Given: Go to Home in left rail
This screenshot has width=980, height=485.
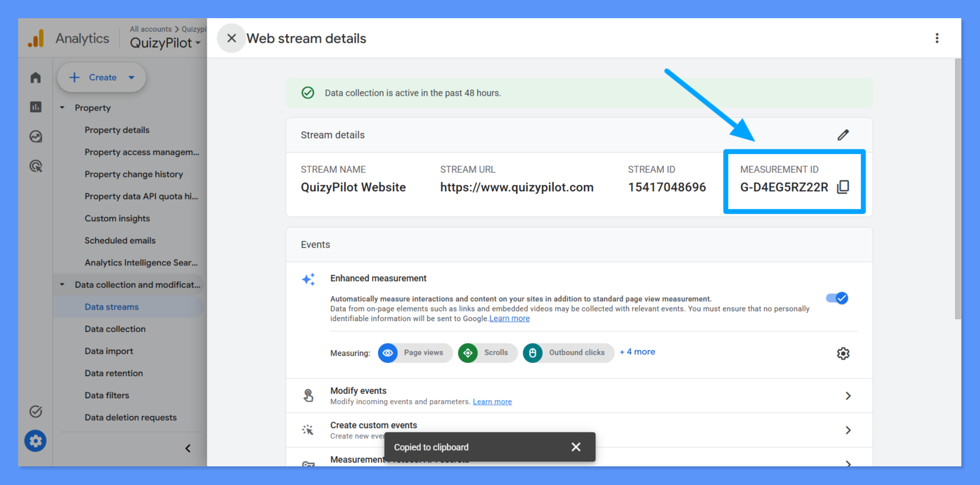Looking at the screenshot, I should [x=35, y=78].
